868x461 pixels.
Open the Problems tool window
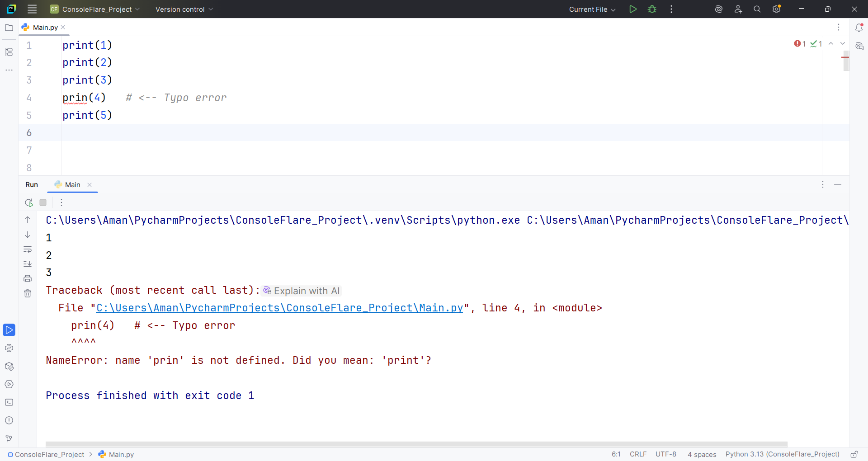(9, 420)
